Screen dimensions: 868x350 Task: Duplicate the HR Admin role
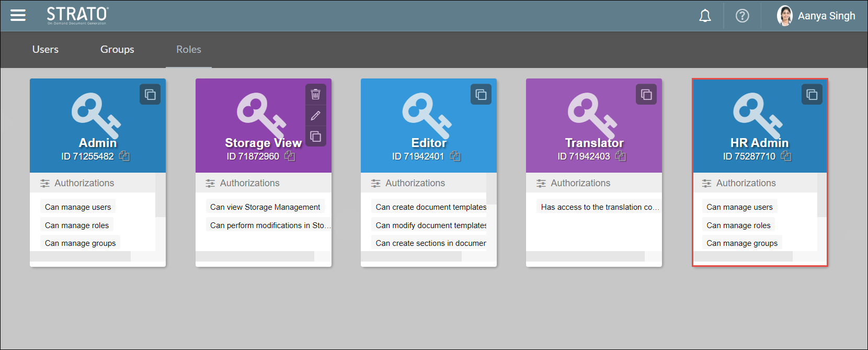(812, 95)
